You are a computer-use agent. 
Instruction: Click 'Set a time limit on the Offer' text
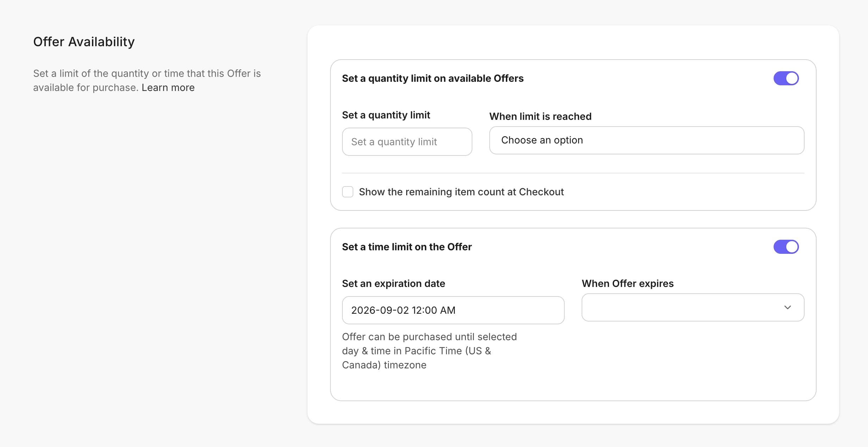pyautogui.click(x=407, y=247)
